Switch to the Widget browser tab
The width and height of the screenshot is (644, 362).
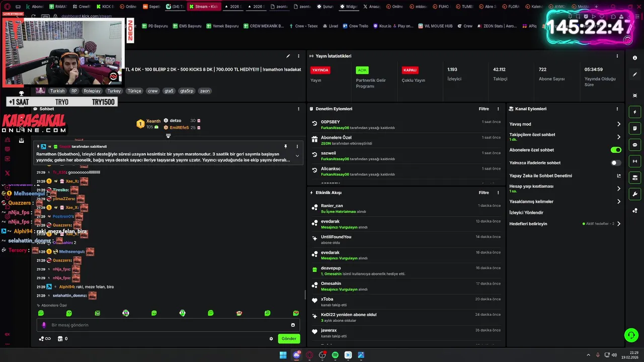348,7
